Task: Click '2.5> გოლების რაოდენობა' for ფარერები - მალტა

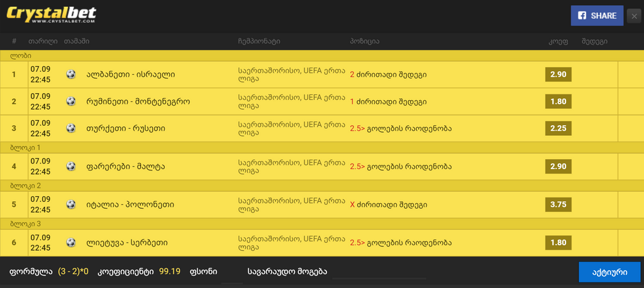Action: click(x=401, y=167)
